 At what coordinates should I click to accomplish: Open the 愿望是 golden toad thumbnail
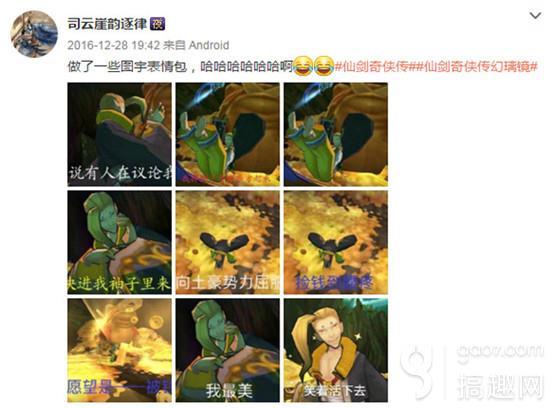point(120,350)
